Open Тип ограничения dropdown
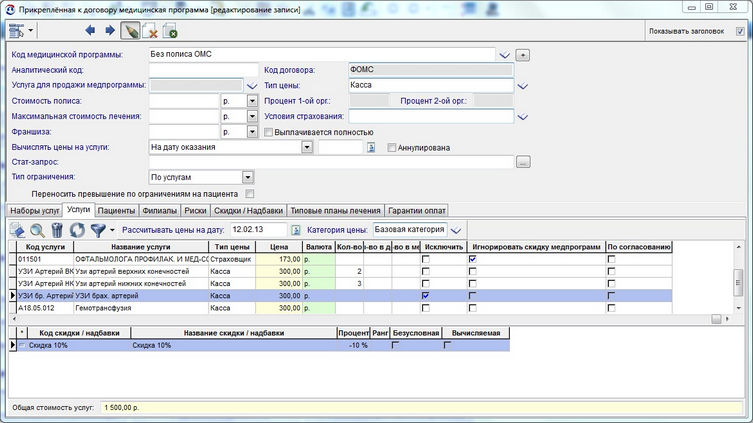 click(247, 178)
